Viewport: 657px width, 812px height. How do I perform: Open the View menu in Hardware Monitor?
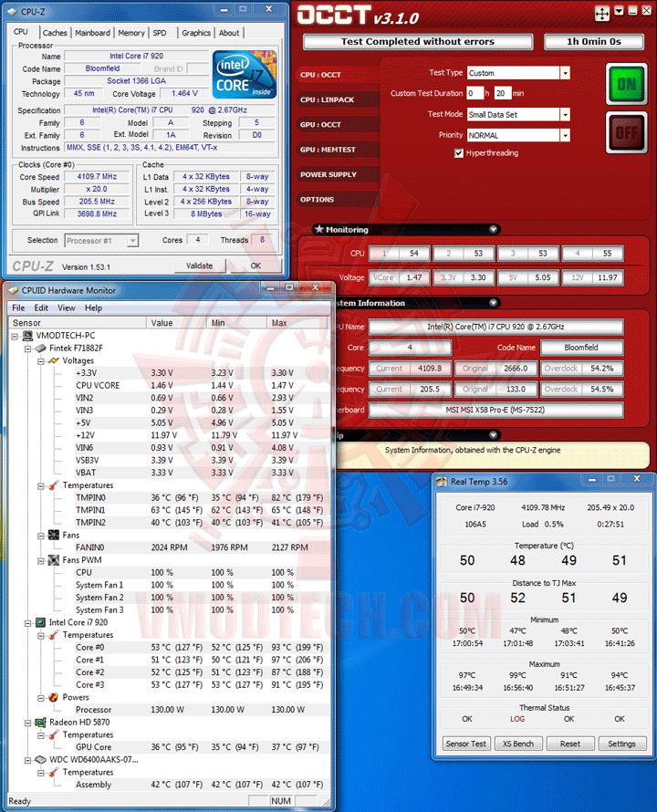(67, 308)
